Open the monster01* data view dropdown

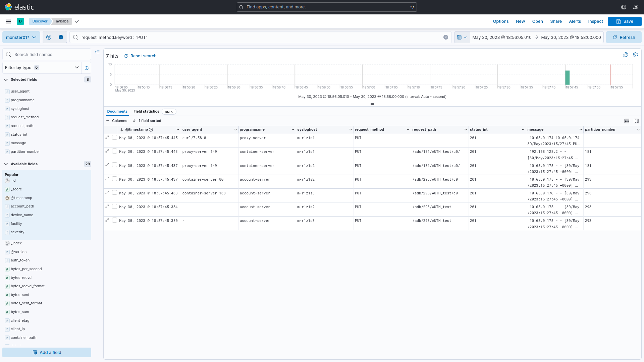pos(21,37)
